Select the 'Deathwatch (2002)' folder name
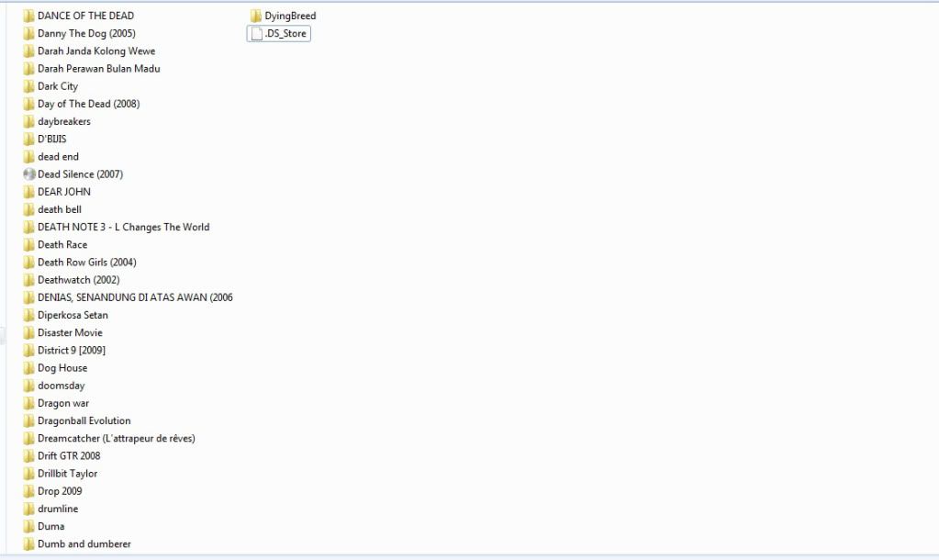This screenshot has width=939, height=560. click(78, 280)
